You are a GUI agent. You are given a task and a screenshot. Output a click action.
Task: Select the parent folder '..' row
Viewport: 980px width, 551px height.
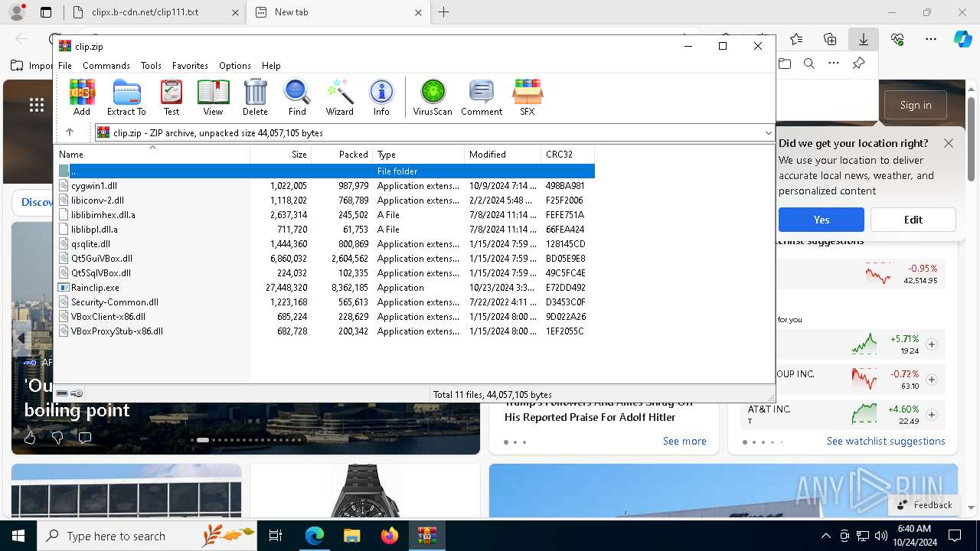(x=325, y=171)
